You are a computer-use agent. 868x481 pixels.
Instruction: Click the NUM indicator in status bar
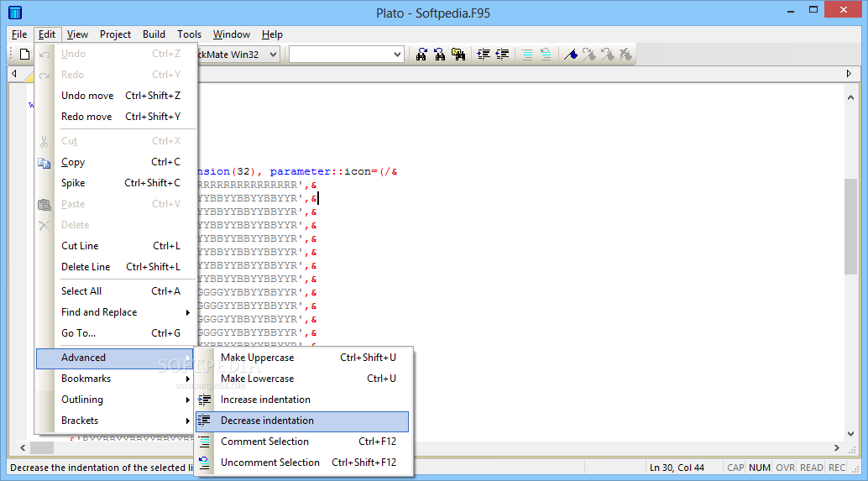click(760, 468)
